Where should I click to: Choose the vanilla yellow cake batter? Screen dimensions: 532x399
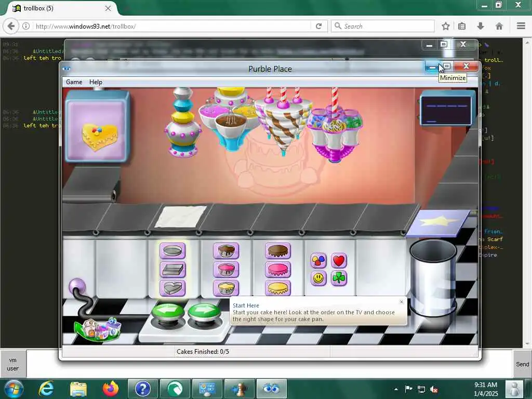tap(226, 288)
